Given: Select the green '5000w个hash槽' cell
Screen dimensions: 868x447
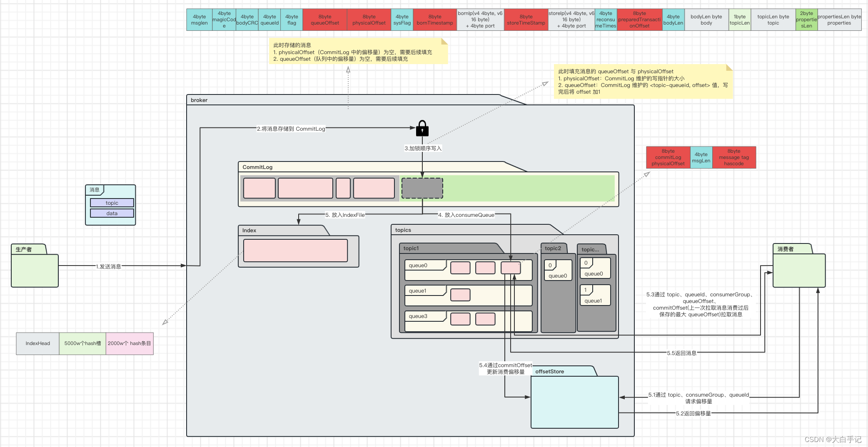Looking at the screenshot, I should (x=82, y=343).
